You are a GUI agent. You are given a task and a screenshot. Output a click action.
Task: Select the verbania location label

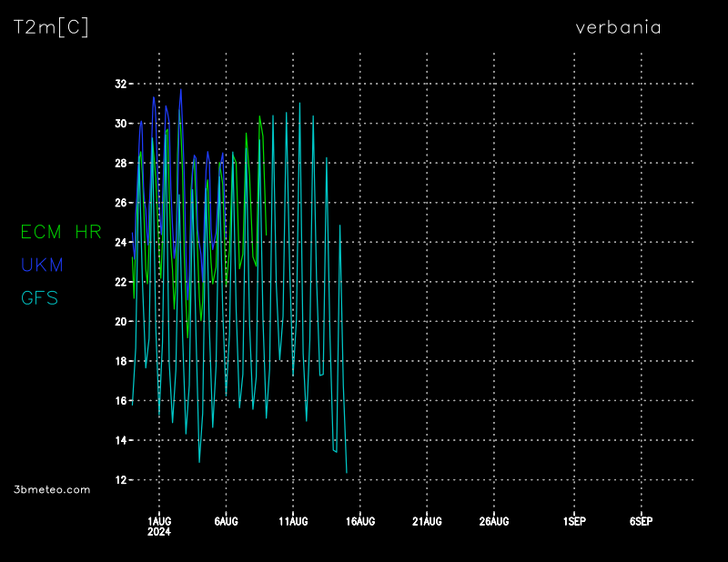coord(618,27)
